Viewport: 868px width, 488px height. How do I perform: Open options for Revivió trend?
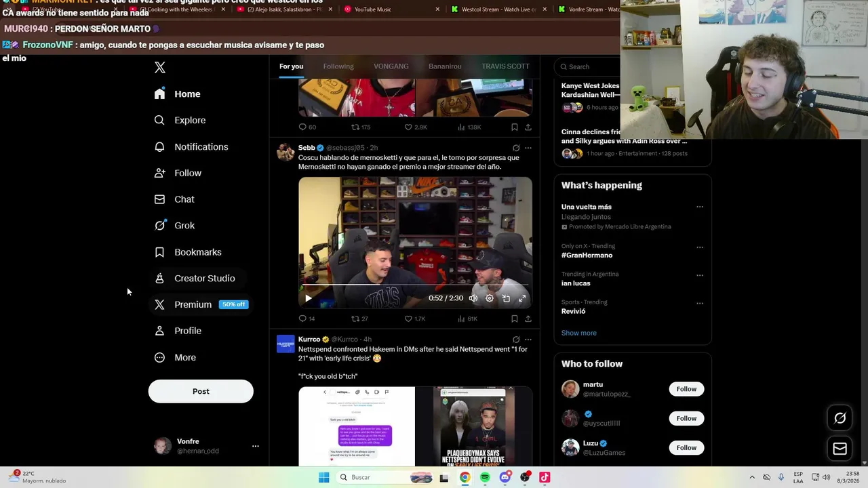(x=700, y=303)
